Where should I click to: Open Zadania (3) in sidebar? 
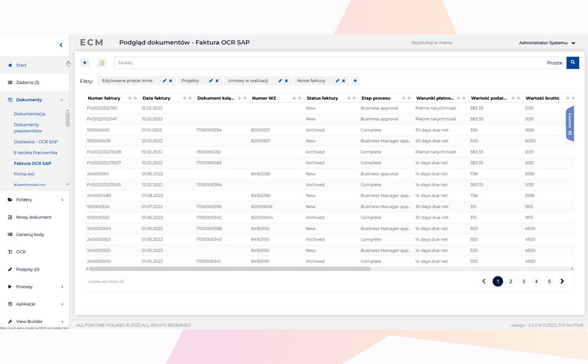28,83
